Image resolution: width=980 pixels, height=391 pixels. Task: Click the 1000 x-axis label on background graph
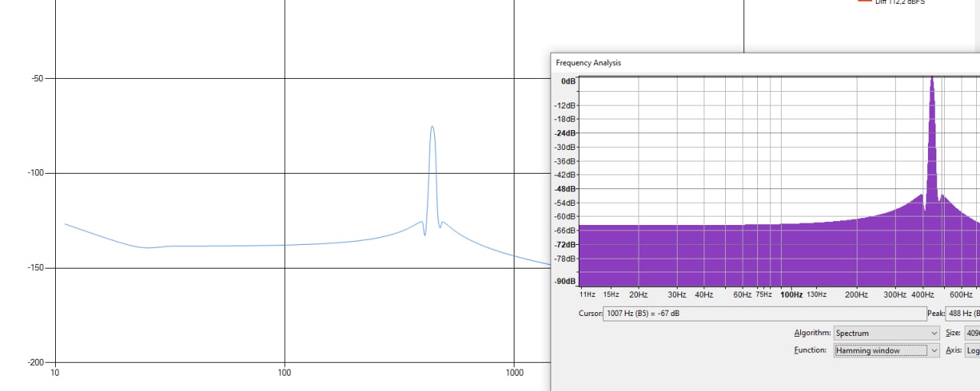(x=514, y=373)
